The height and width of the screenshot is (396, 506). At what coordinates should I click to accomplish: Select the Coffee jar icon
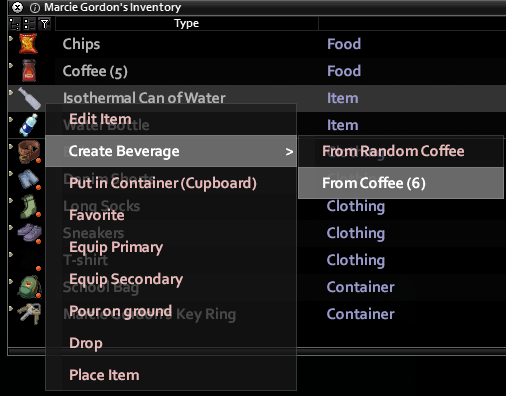(29, 71)
